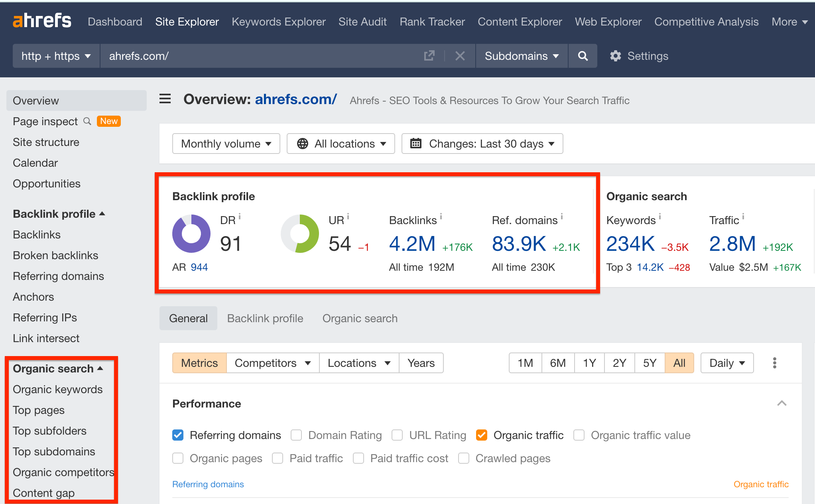Enable Domain Rating checkbox
This screenshot has width=815, height=504.
click(296, 435)
